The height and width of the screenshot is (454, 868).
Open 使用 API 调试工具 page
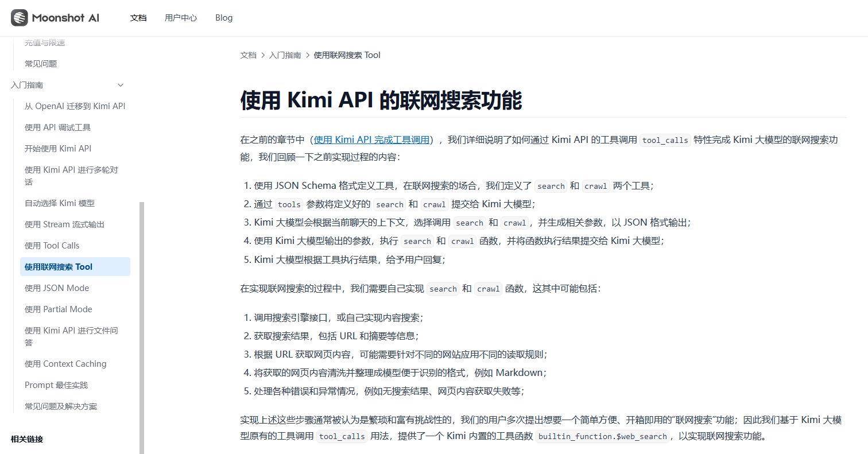pyautogui.click(x=57, y=127)
